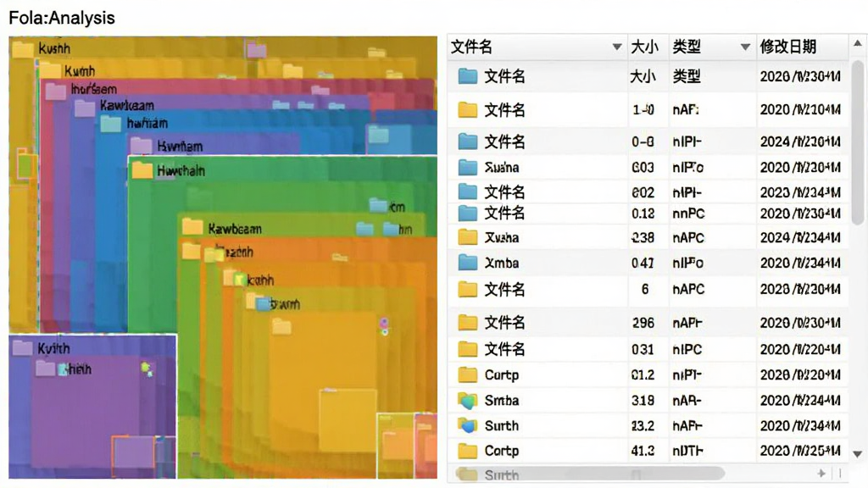Click the Kushh label in the treemap

54,48
